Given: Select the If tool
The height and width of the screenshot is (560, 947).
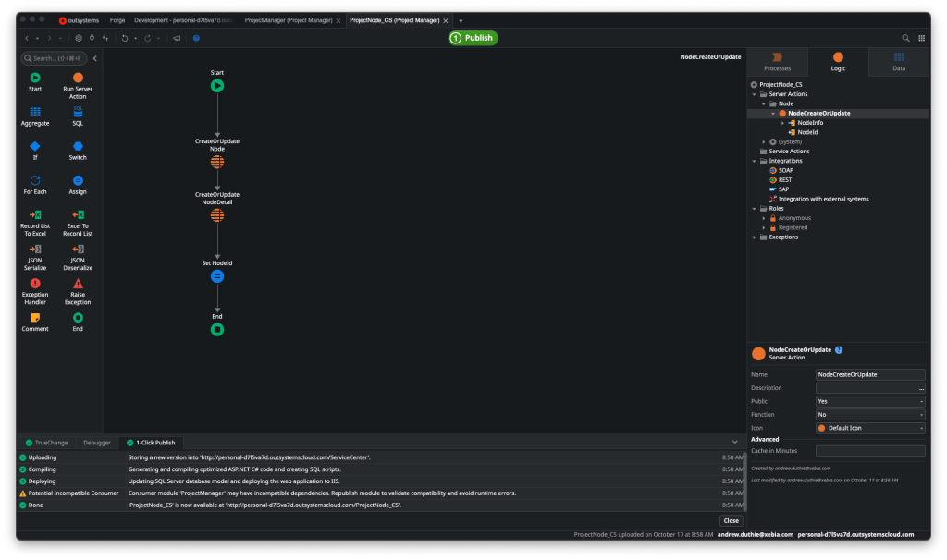Looking at the screenshot, I should (x=35, y=151).
